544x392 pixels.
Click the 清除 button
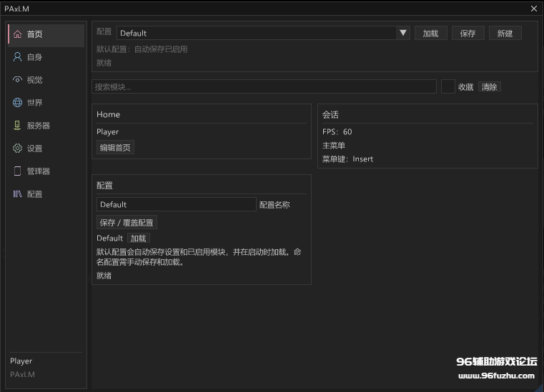[489, 86]
